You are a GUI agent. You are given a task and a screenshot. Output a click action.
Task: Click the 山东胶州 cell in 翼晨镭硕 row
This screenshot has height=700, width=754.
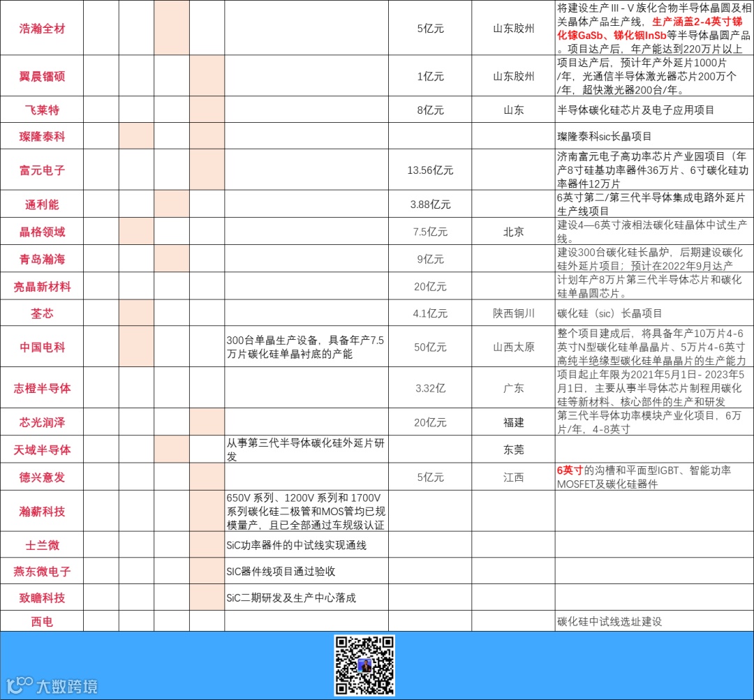513,76
